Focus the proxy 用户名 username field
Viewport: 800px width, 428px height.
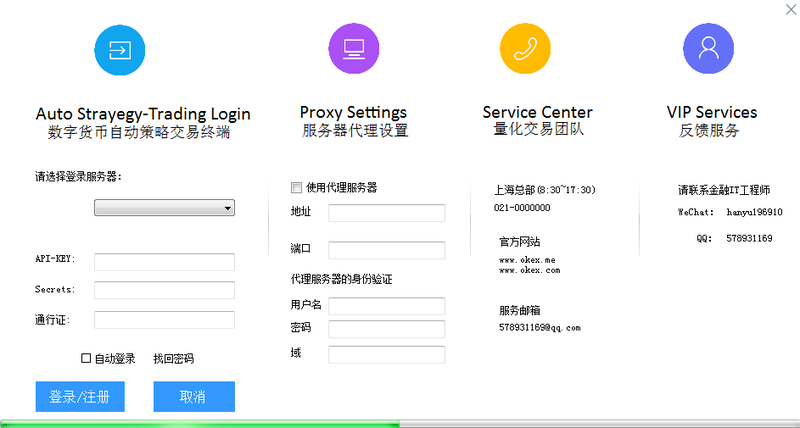click(387, 306)
